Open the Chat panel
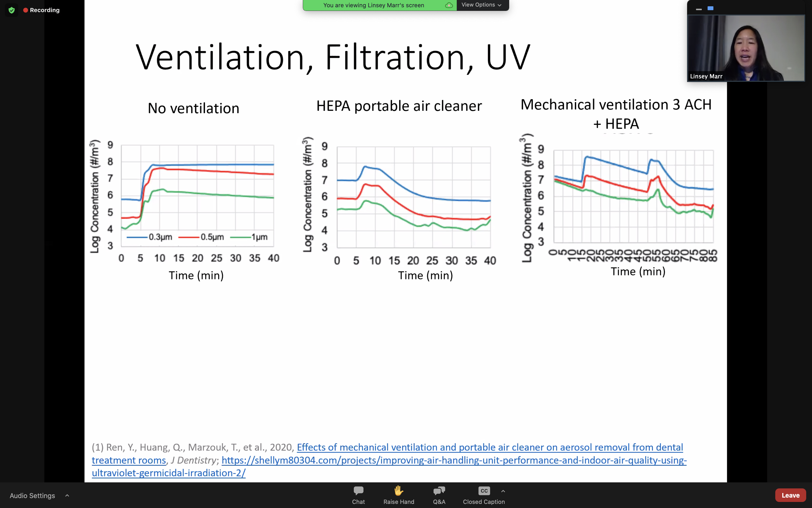Image resolution: width=812 pixels, height=508 pixels. [x=358, y=495]
